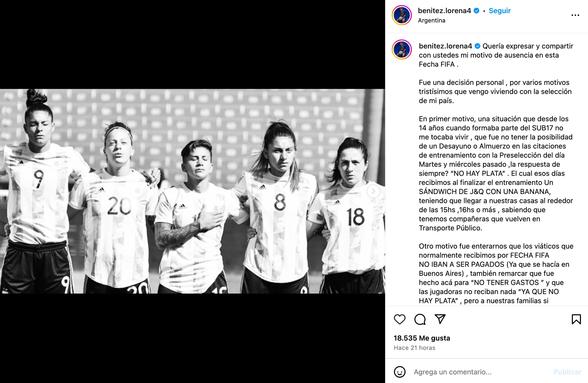Viewport: 588px width, 383px height.
Task: Like the post with the heart icon
Action: click(x=399, y=319)
